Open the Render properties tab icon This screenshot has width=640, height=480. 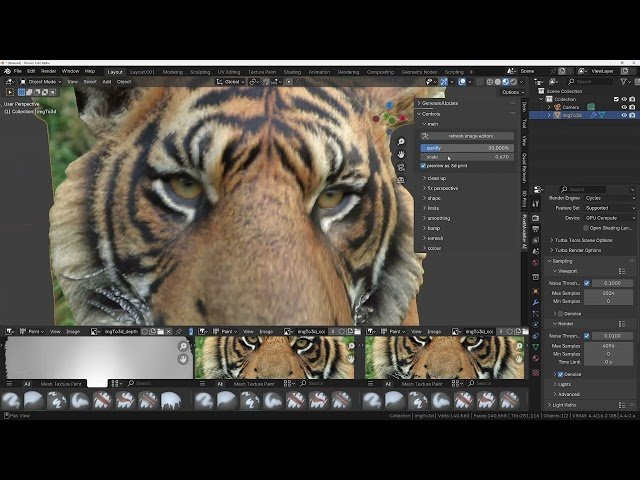tap(536, 218)
